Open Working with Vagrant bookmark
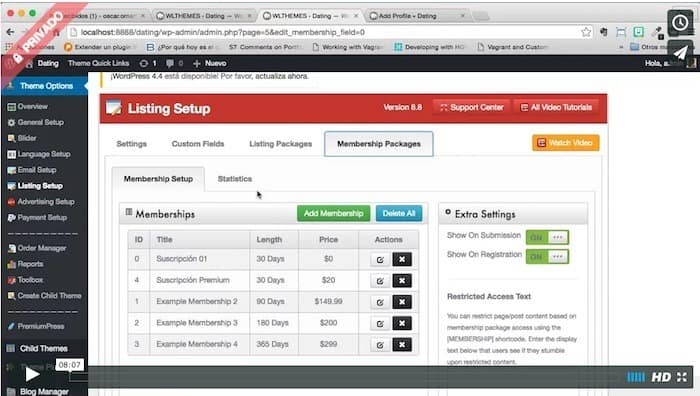The width and height of the screenshot is (700, 396). 348,47
